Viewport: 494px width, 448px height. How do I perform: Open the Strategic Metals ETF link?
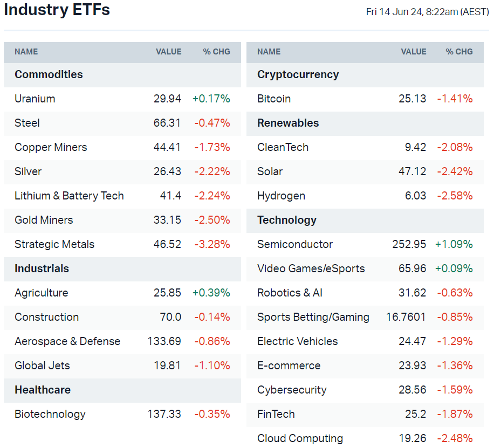[x=54, y=244]
